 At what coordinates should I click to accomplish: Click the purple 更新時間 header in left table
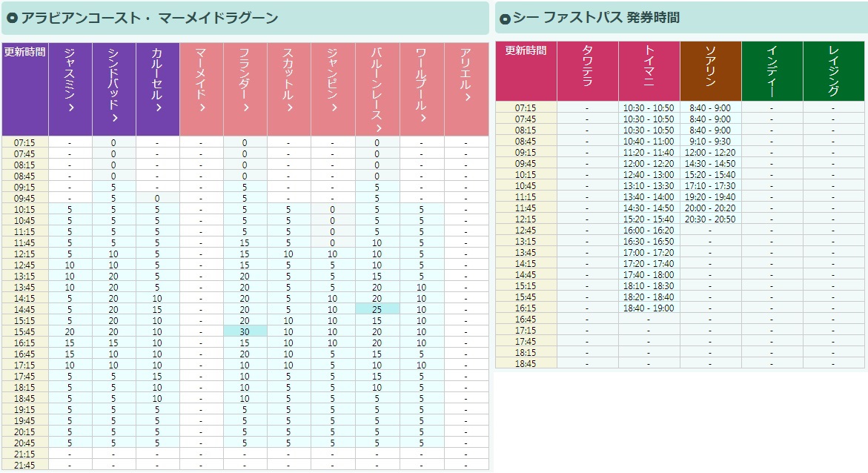[24, 89]
